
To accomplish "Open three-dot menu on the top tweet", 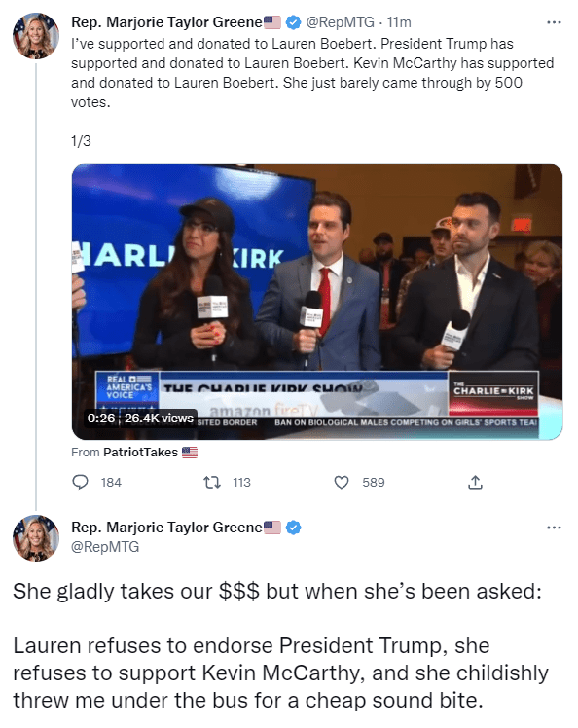I will click(554, 22).
